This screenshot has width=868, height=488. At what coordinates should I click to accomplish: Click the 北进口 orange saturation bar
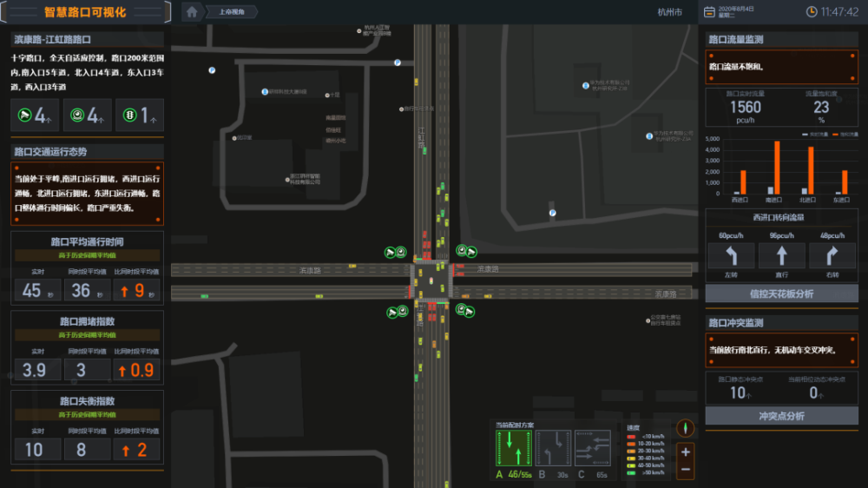point(811,170)
